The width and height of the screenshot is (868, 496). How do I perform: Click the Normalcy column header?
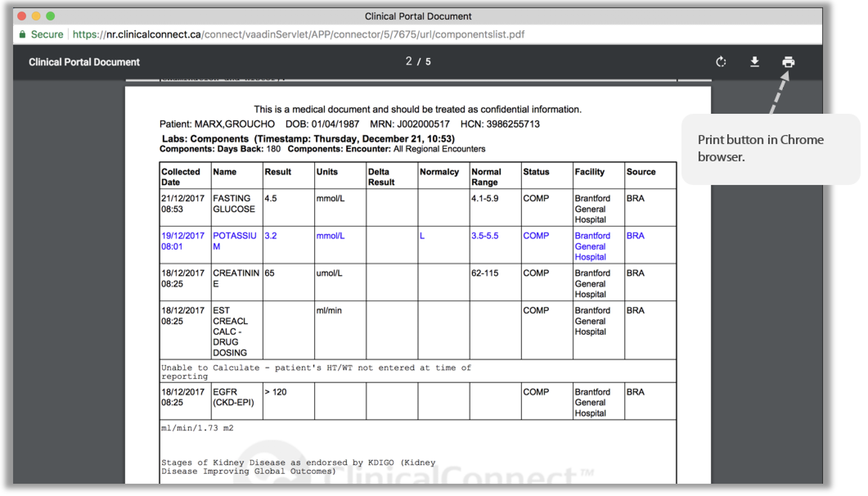(439, 172)
